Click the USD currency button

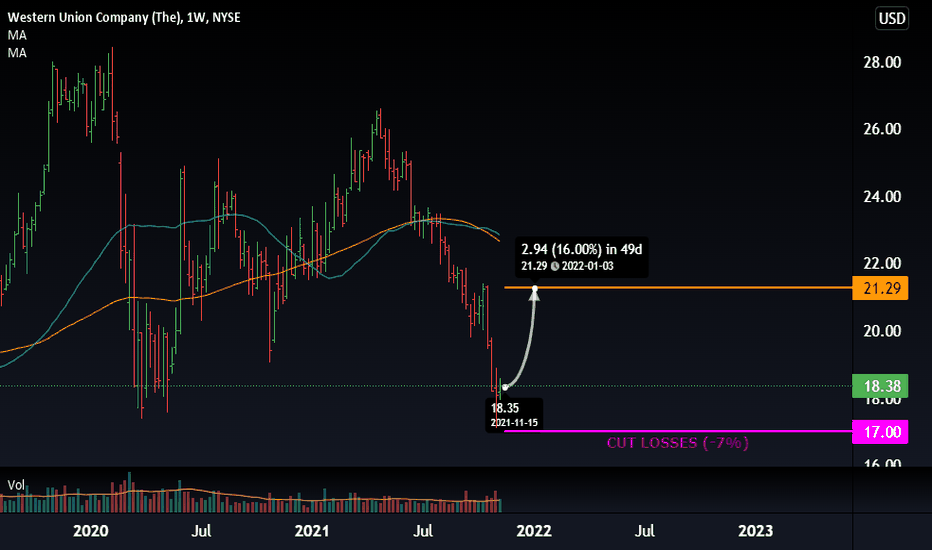(x=892, y=18)
